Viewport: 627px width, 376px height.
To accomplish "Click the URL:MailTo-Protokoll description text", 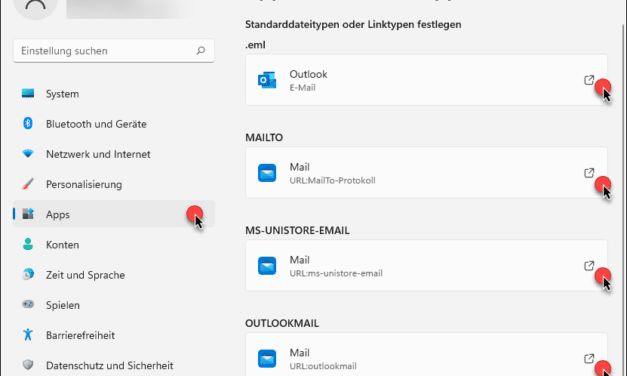I will point(332,180).
